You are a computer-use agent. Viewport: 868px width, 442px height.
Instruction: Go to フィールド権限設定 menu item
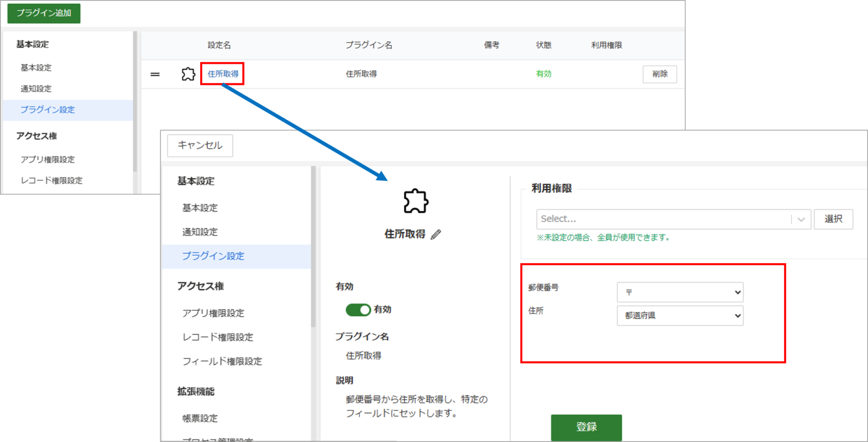point(222,361)
